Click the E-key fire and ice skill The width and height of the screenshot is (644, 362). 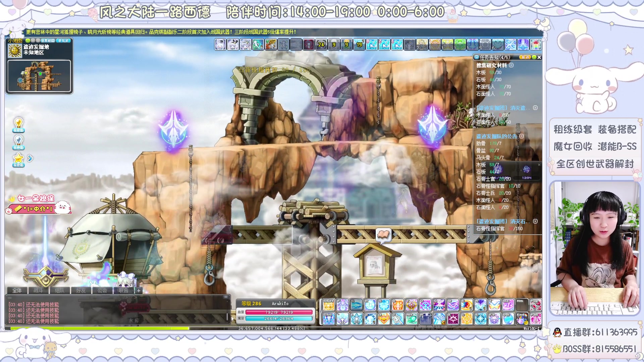(x=467, y=305)
